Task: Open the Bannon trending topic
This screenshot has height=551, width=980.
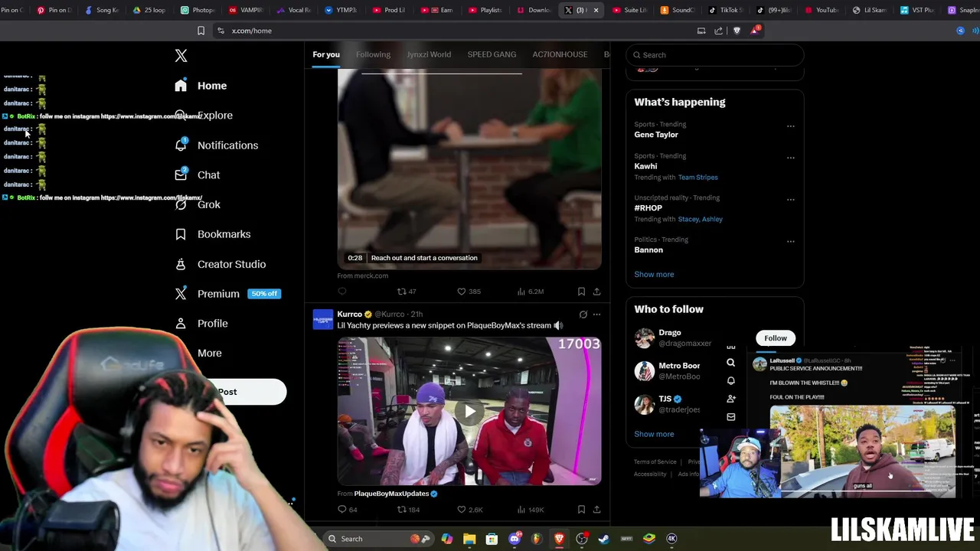Action: [648, 250]
